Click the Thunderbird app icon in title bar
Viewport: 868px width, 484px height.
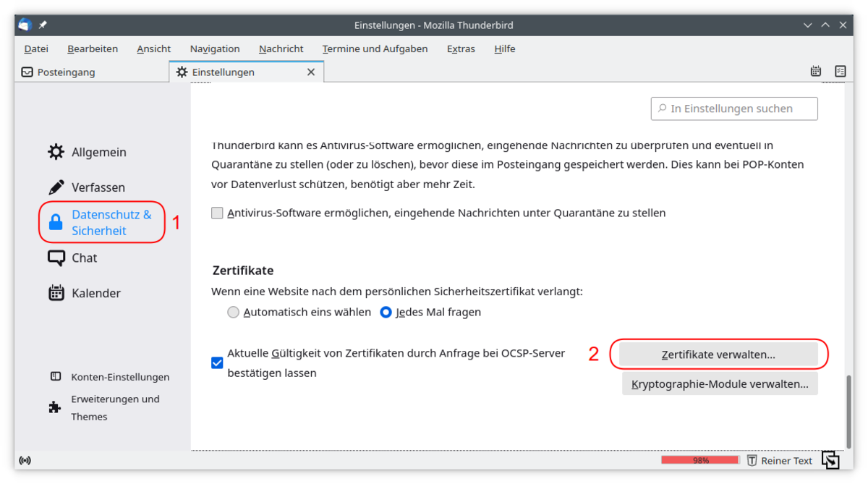click(x=25, y=25)
